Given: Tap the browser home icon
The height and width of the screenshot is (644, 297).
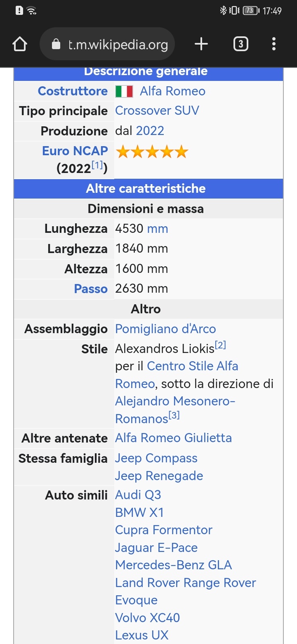Looking at the screenshot, I should [x=20, y=44].
